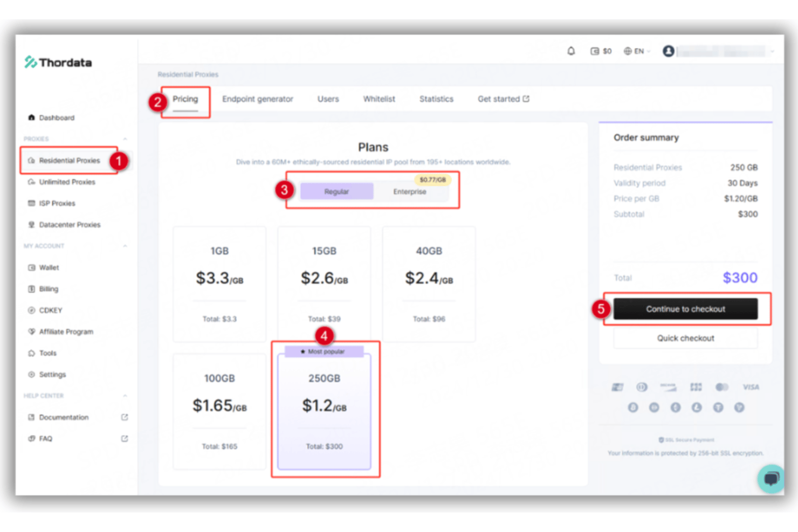Click the VISA payment icon
Viewport: 798px width, 532px height.
[x=751, y=387]
